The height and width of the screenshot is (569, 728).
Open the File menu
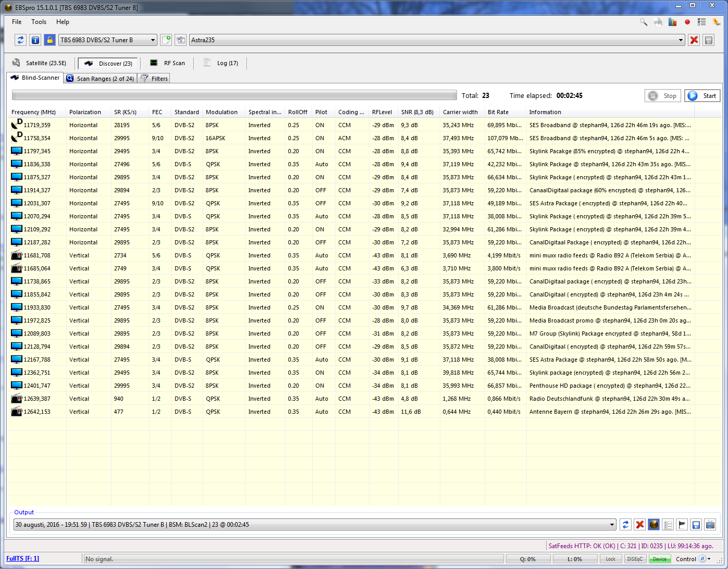click(x=17, y=22)
